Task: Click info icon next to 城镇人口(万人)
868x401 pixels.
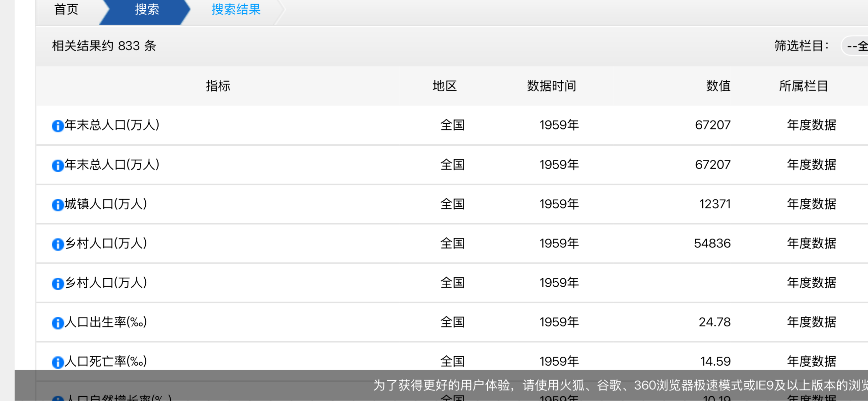Action: point(57,205)
